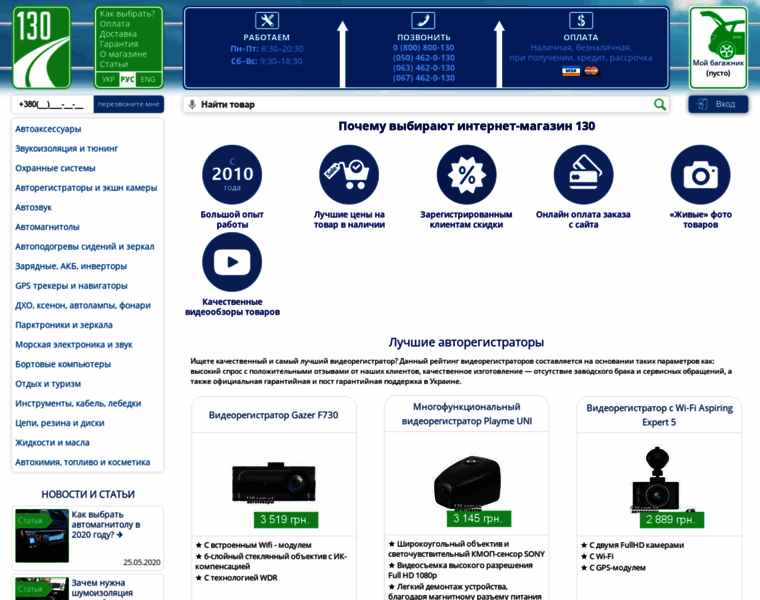This screenshot has width=760, height=600.
Task: Open ДХО, ксенон, автолампы, фонари category
Action: point(83,305)
